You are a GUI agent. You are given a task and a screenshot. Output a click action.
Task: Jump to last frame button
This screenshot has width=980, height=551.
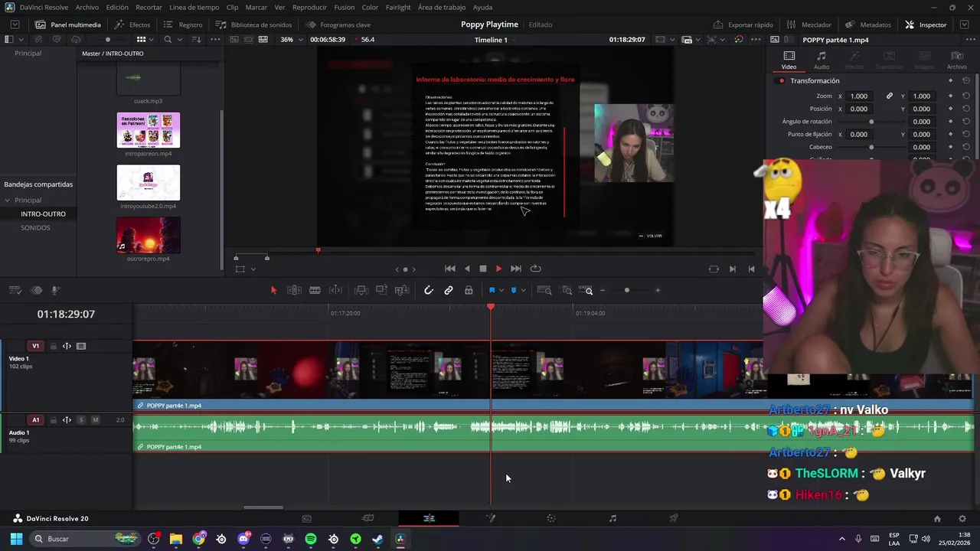coord(516,269)
